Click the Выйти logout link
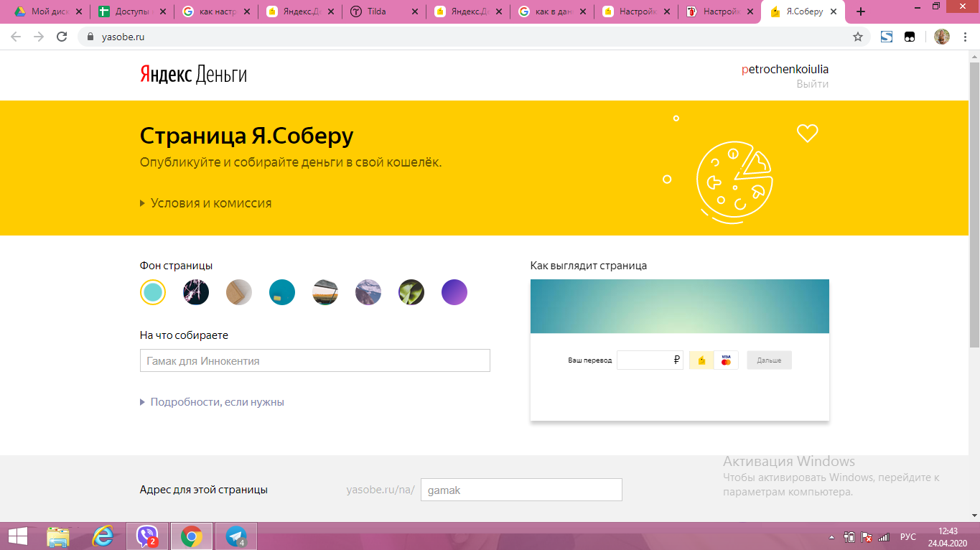 pyautogui.click(x=812, y=84)
